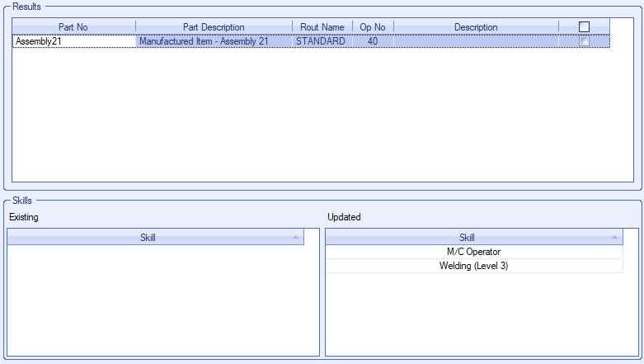
Task: Click the Existing Skill column header text
Action: point(148,238)
